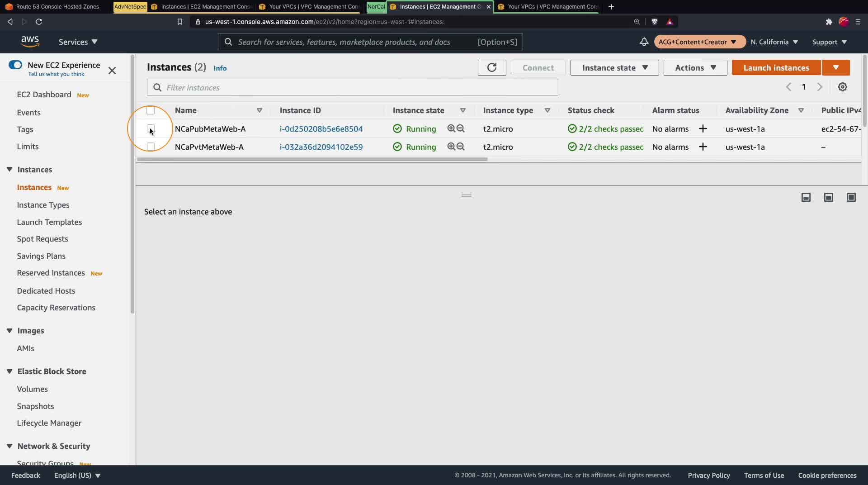Open instance ID i-0d250208b5e6e8504 link
This screenshot has height=485, width=868.
[321, 128]
